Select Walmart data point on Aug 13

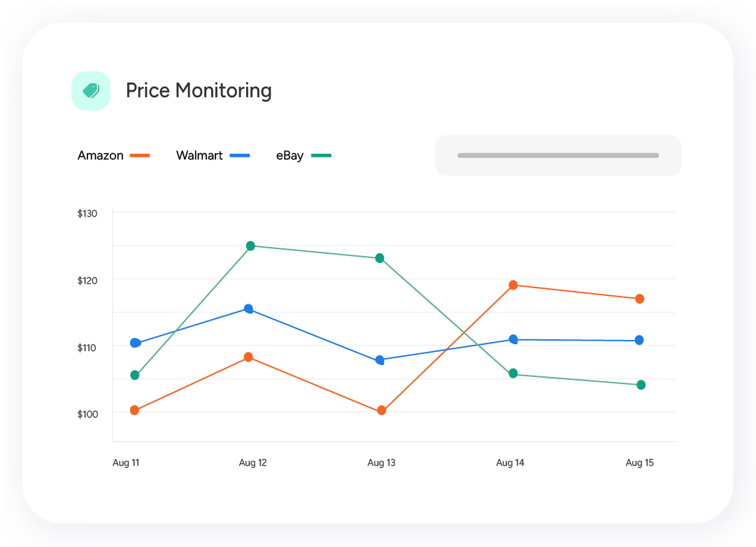[x=380, y=360]
